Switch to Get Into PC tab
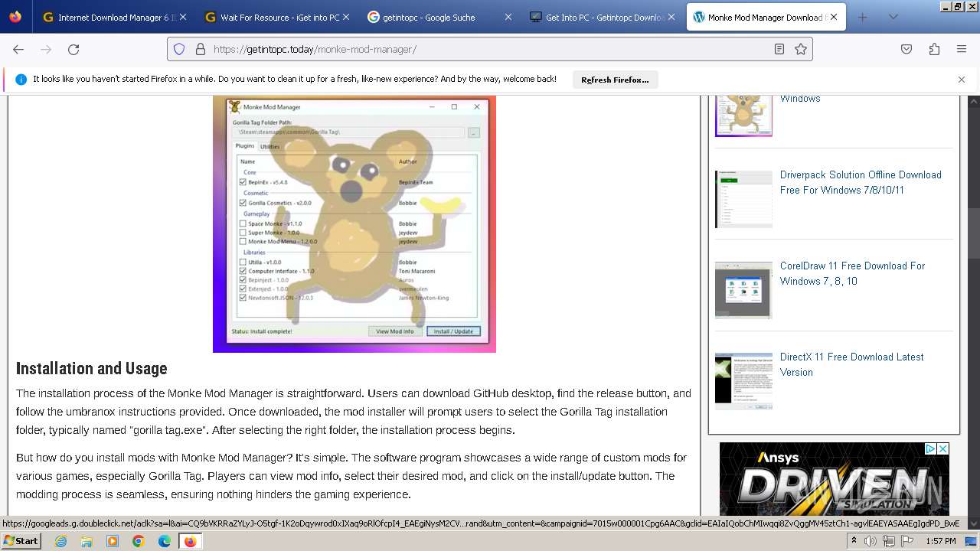Image resolution: width=980 pixels, height=551 pixels. [x=603, y=17]
